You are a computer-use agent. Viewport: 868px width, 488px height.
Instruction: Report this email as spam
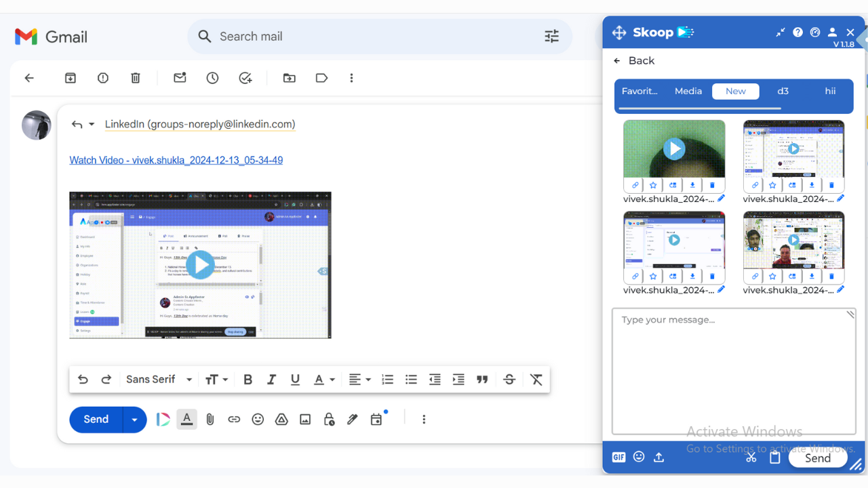(x=103, y=78)
